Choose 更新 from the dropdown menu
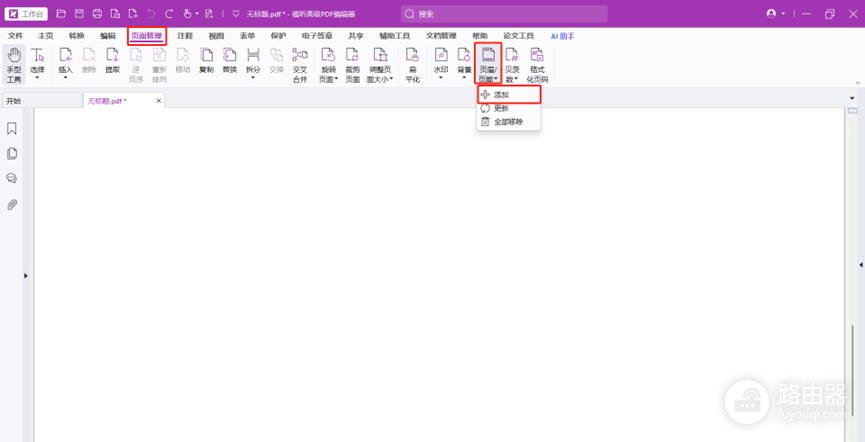Image resolution: width=865 pixels, height=442 pixels. coord(509,108)
